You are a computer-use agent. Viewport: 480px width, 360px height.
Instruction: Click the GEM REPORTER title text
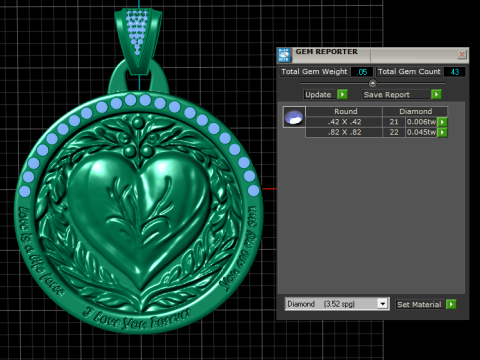326,52
